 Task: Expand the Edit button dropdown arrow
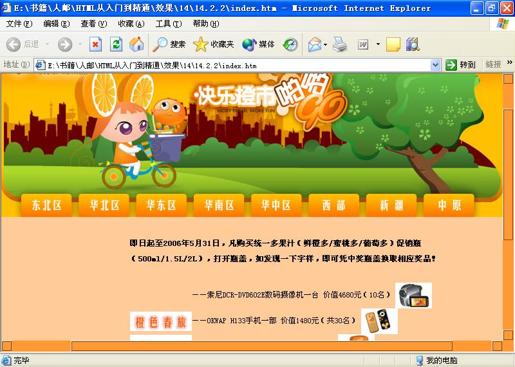(378, 44)
